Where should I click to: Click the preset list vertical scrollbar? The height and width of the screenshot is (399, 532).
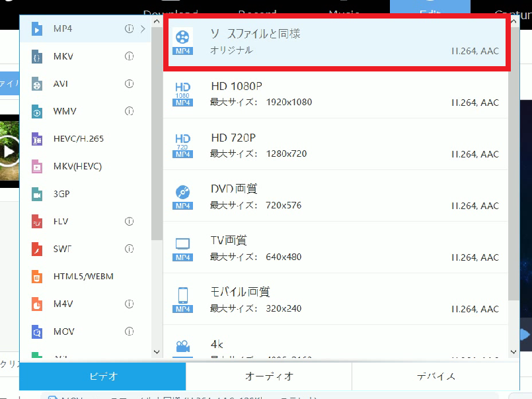[x=513, y=185]
